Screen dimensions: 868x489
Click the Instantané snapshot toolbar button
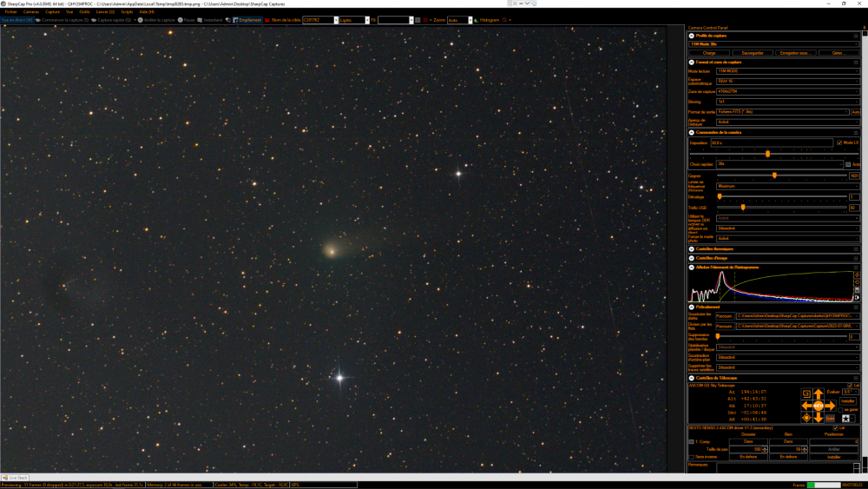[x=210, y=20]
